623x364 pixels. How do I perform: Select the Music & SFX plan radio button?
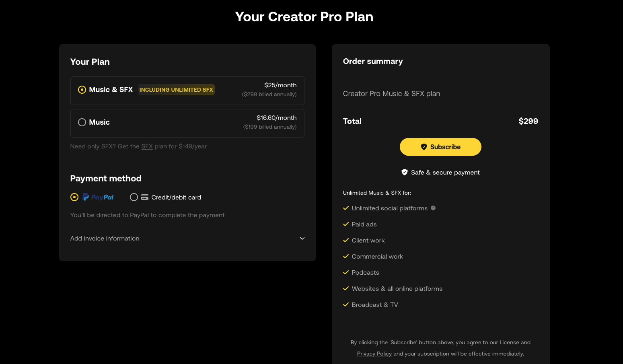tap(82, 90)
